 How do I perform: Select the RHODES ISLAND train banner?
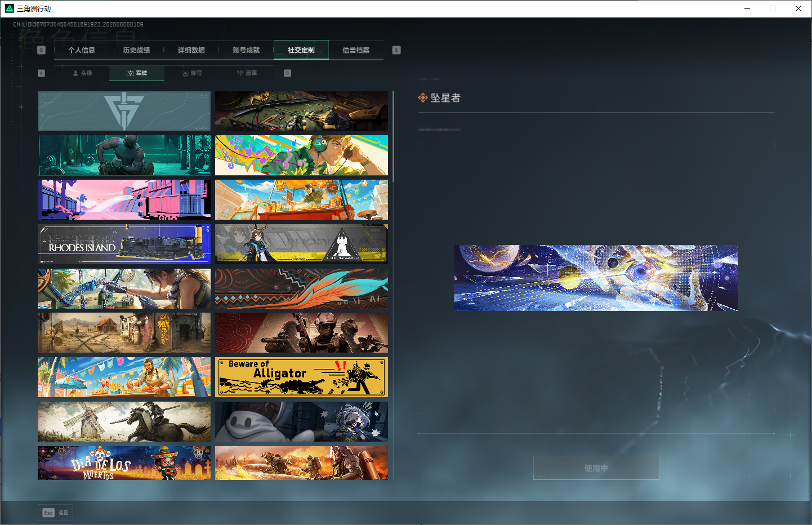[124, 244]
